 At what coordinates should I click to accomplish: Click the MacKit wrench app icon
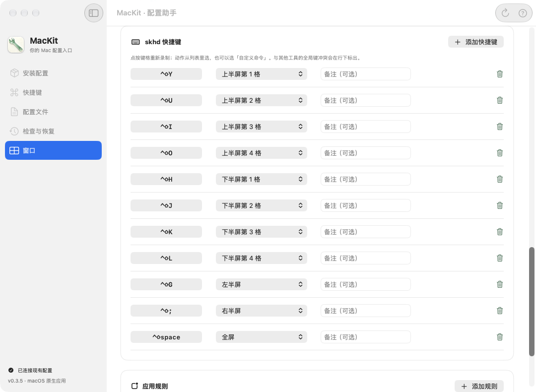[16, 45]
